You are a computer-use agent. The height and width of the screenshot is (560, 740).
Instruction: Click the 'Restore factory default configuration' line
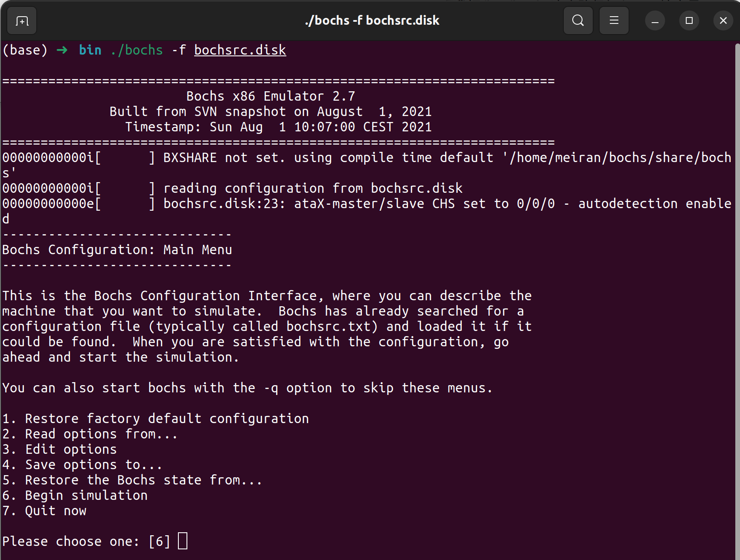coord(166,418)
